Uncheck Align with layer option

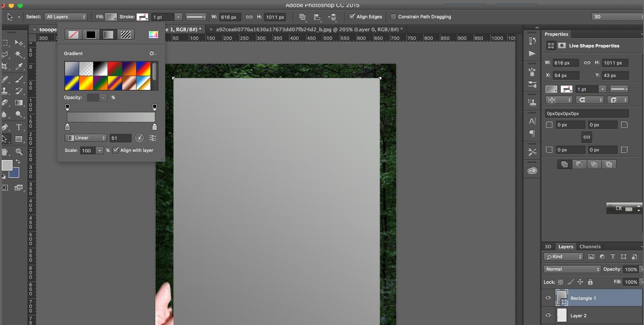click(116, 150)
